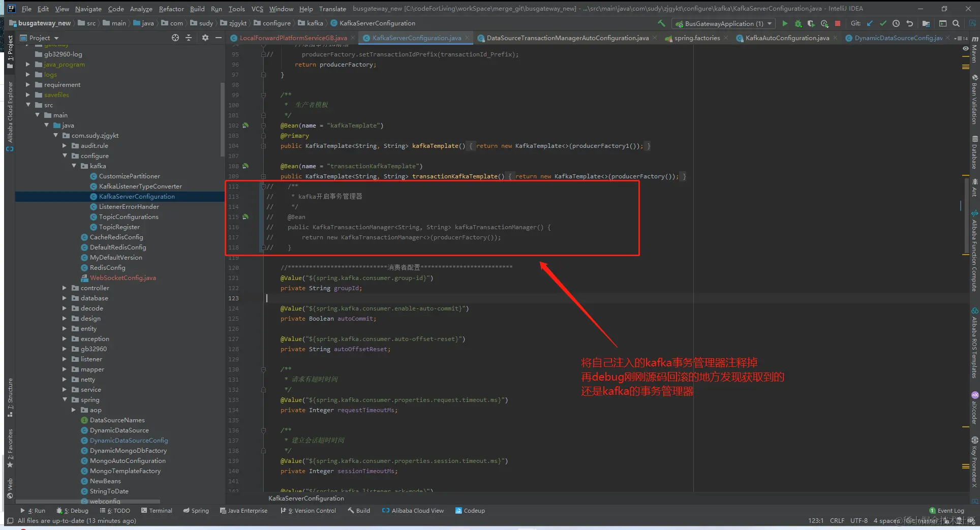Run with Coverage from the toolbar

(811, 23)
